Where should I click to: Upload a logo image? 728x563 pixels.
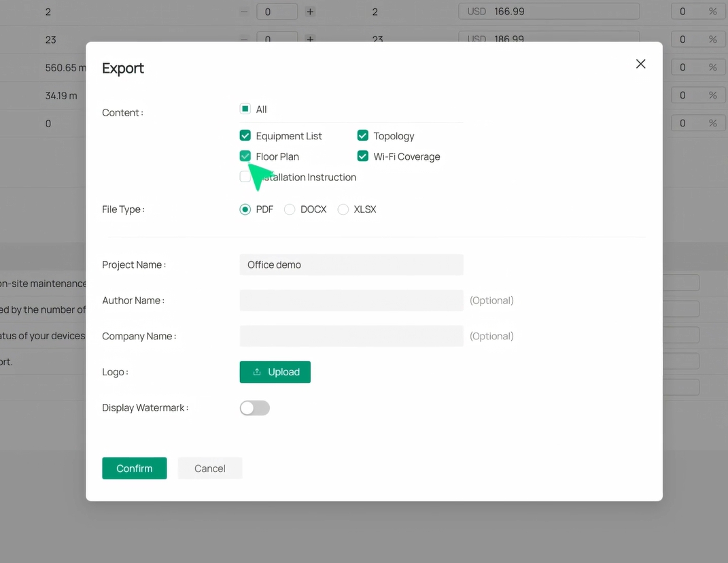[275, 372]
